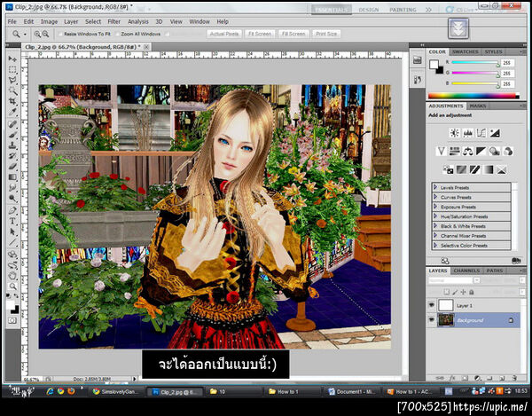
Task: Select the Clone Stamp tool
Action: [x=12, y=145]
